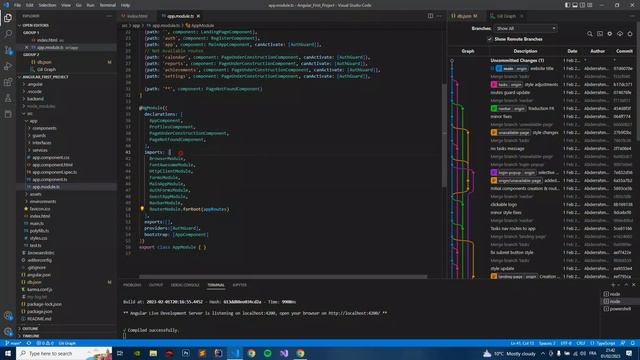
Task: Toggle primary sidebar layout icon in title bar
Action: tap(567, 5)
